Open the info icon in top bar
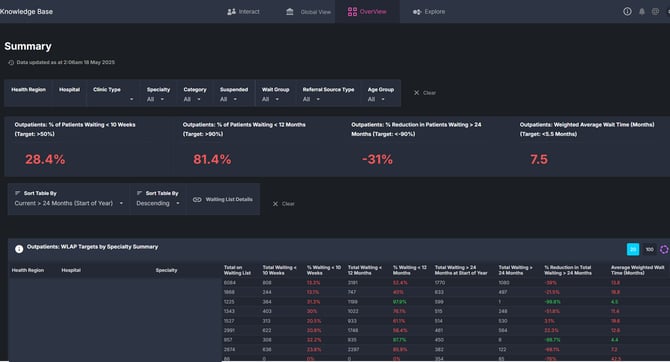This screenshot has width=670, height=362. click(x=627, y=12)
